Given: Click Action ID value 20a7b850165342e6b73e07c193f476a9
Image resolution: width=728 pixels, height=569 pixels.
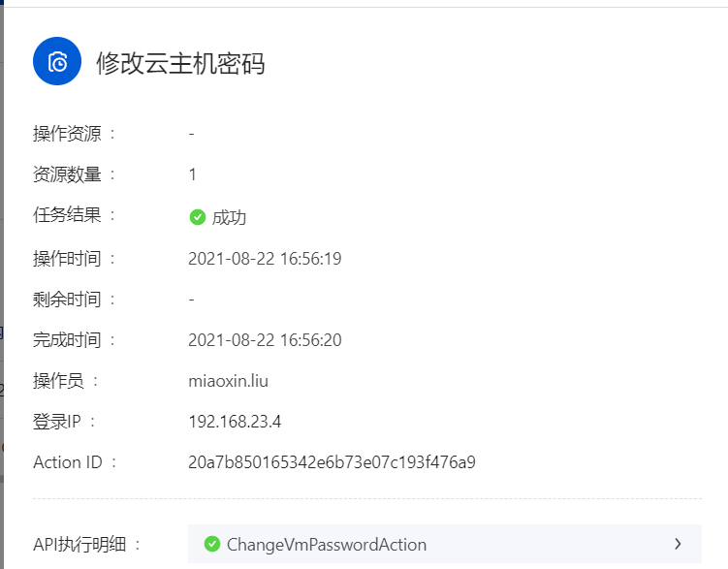Looking at the screenshot, I should [332, 462].
